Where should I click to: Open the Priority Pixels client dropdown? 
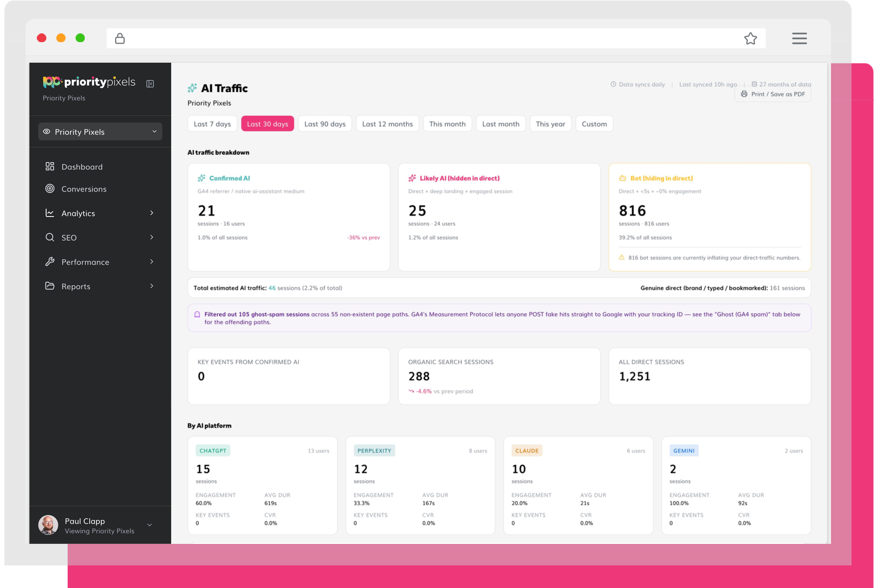100,131
